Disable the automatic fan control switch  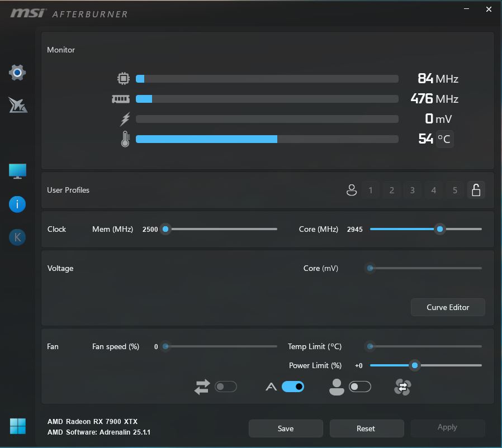click(x=293, y=387)
